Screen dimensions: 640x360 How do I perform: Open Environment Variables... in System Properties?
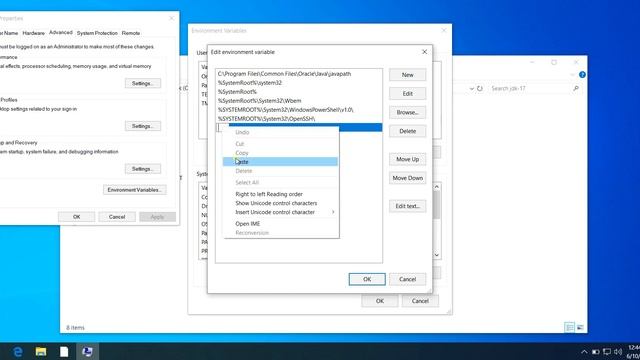135,190
